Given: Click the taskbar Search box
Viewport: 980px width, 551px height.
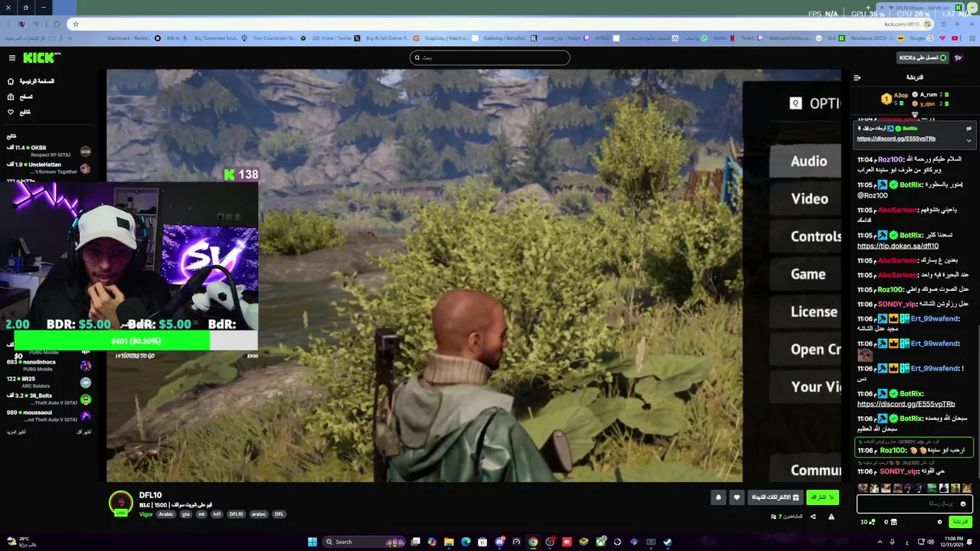Looking at the screenshot, I should tap(364, 542).
